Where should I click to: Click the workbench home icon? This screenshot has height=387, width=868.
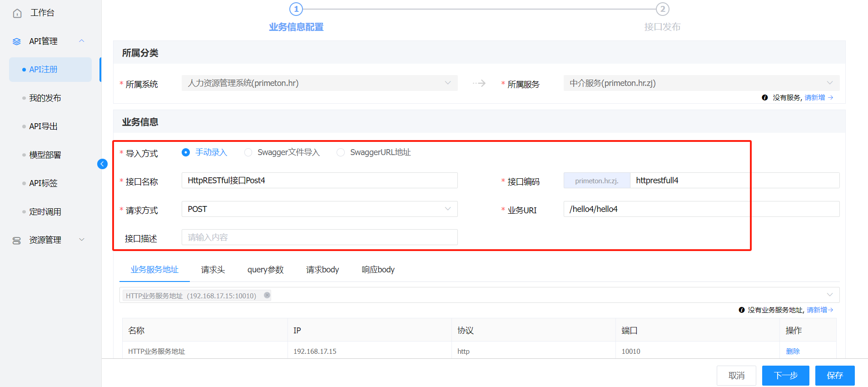[17, 13]
